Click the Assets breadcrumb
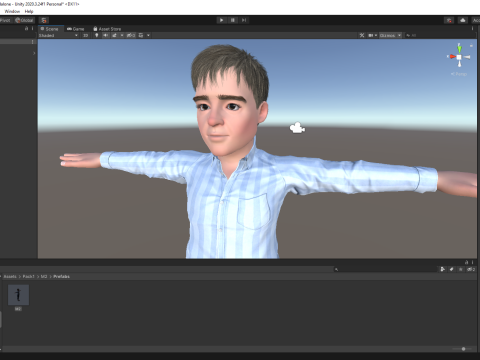Viewport: 480px width, 360px height. click(x=10, y=277)
